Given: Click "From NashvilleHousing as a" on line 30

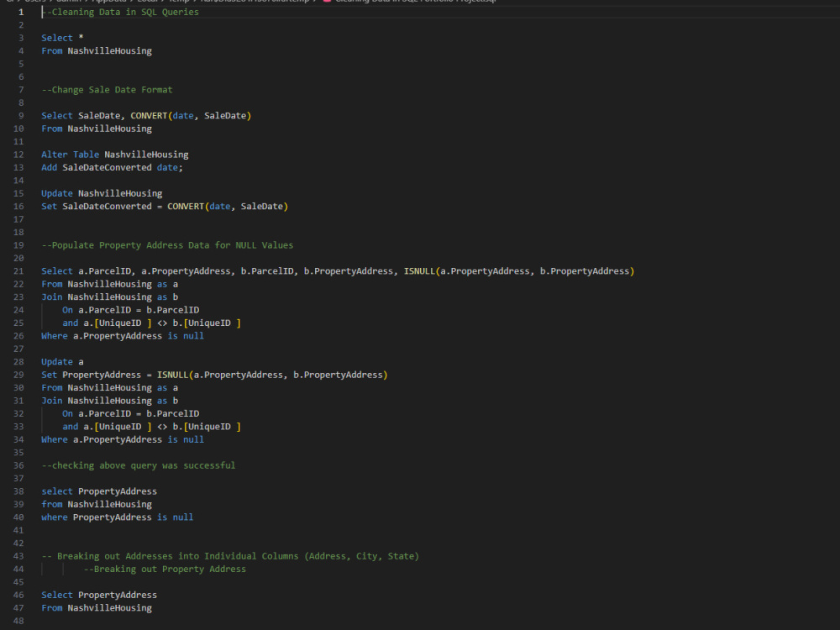Looking at the screenshot, I should pyautogui.click(x=110, y=388).
